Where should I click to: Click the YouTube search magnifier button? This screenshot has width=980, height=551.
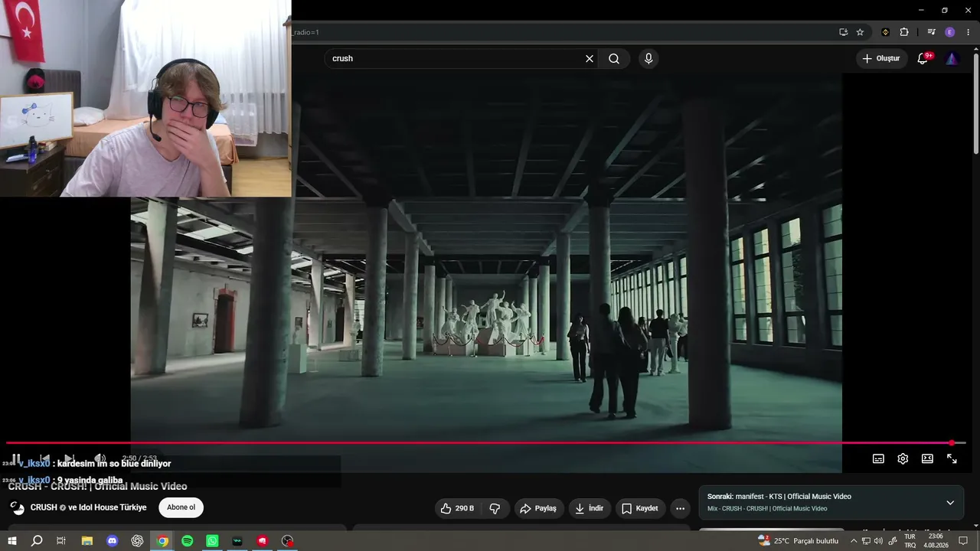[614, 58]
